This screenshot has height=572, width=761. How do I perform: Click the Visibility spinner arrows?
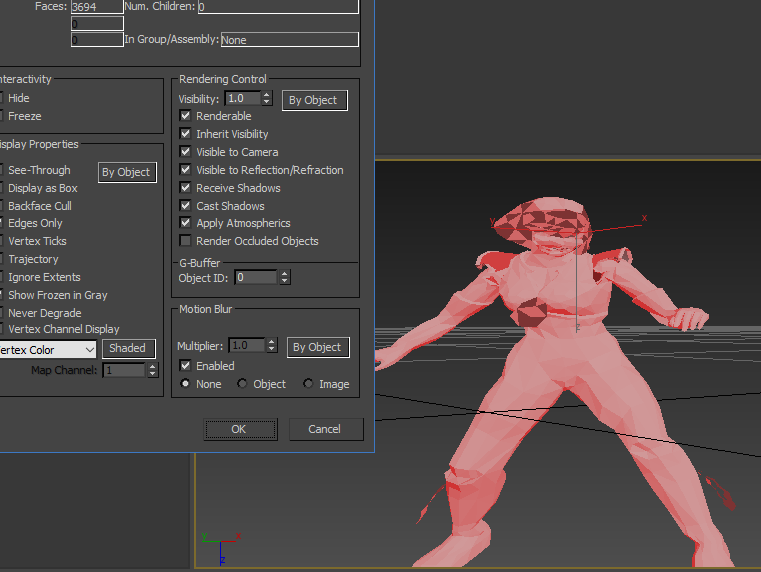tap(267, 98)
